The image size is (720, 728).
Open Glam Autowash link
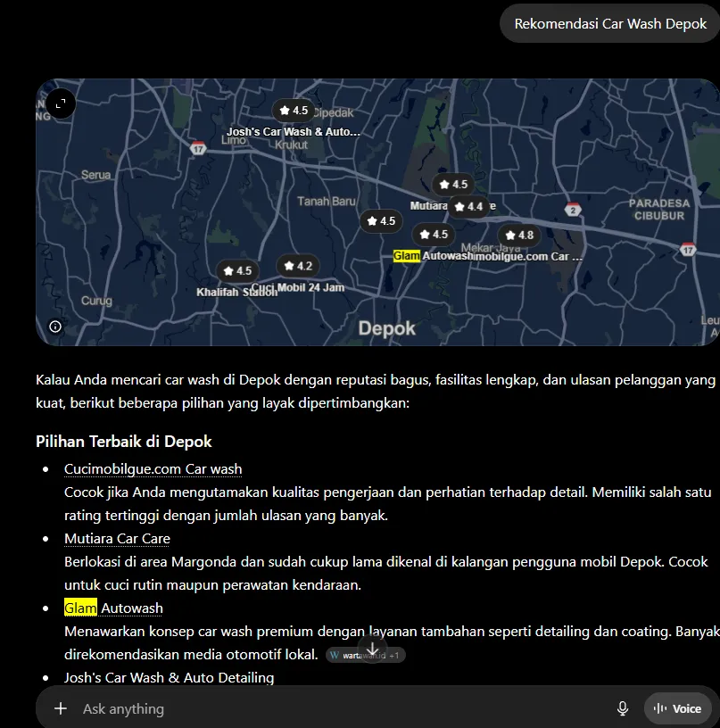[x=113, y=608]
